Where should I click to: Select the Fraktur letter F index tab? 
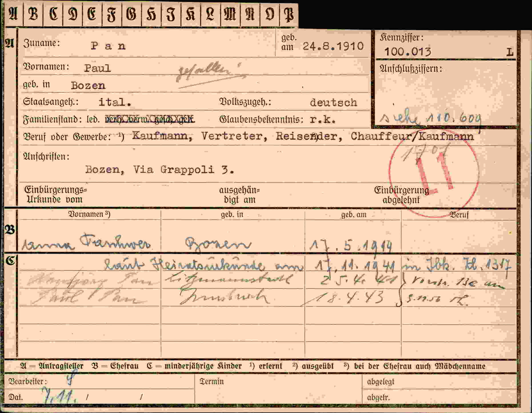click(112, 14)
